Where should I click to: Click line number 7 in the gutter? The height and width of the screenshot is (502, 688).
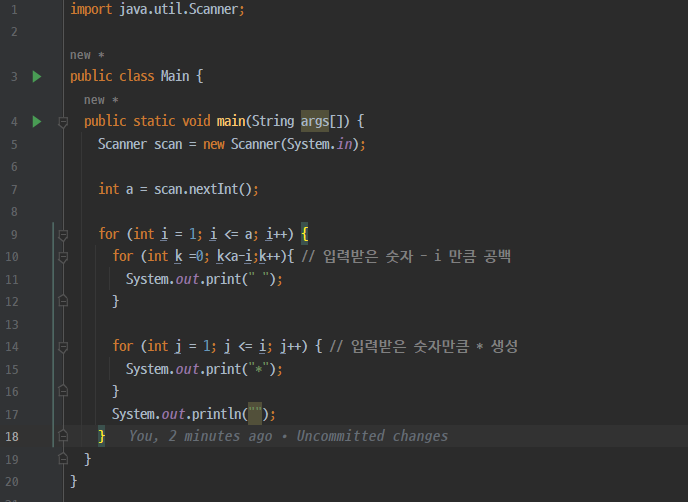(14, 190)
